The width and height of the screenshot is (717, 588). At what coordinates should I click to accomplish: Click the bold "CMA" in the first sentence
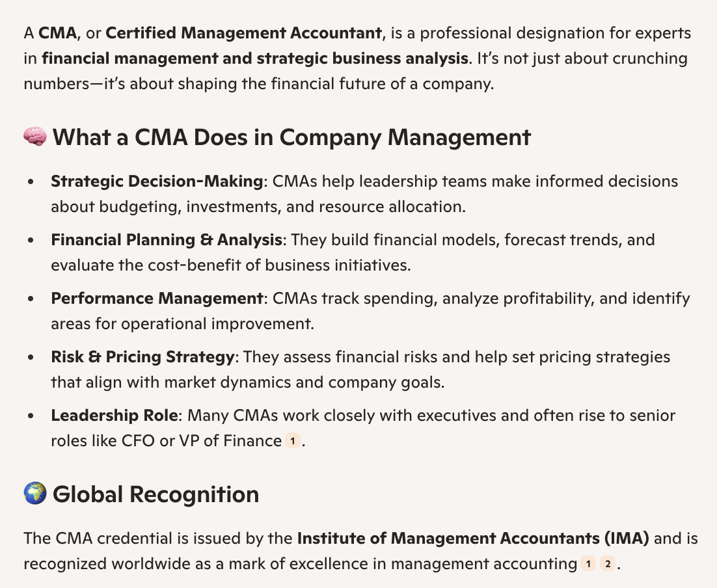point(57,33)
